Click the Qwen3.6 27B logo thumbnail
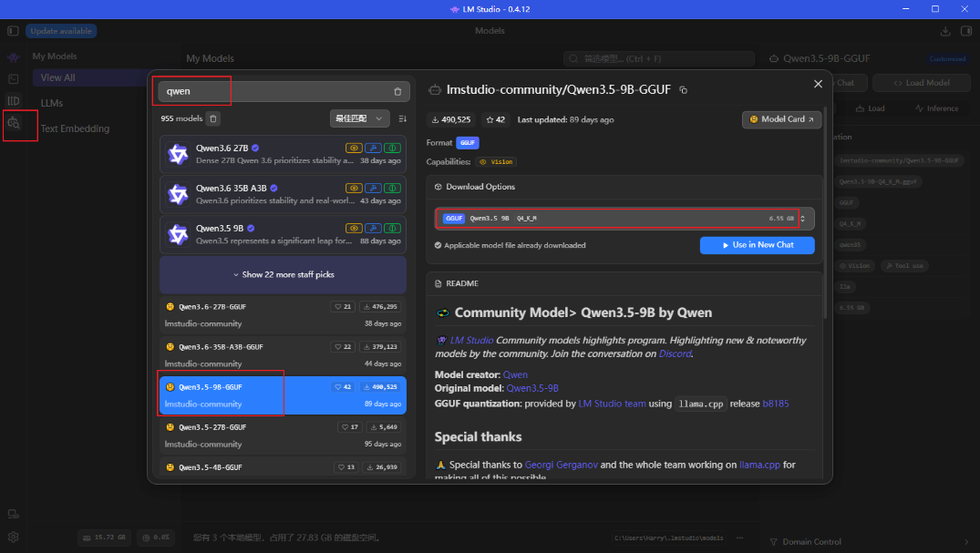 [x=178, y=154]
